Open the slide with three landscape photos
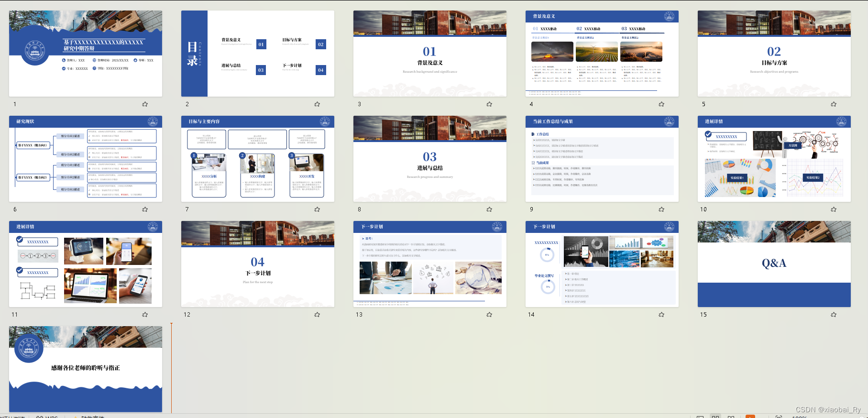868x418 pixels. [602, 54]
